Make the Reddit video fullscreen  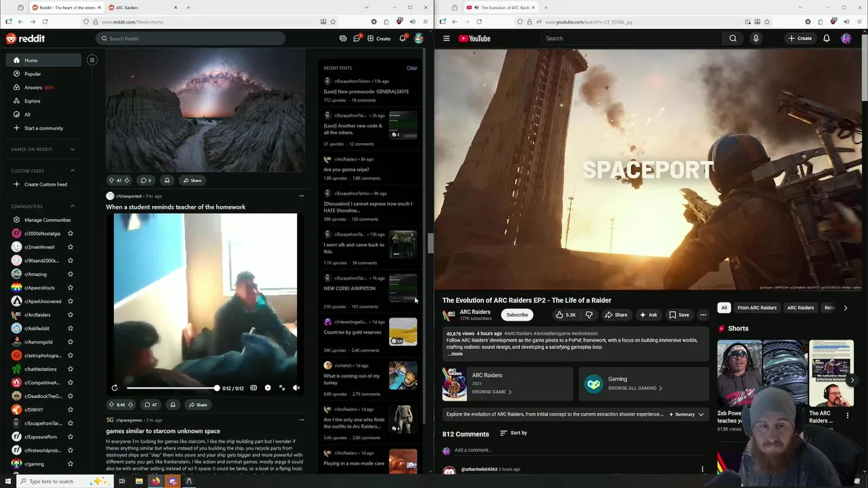282,388
